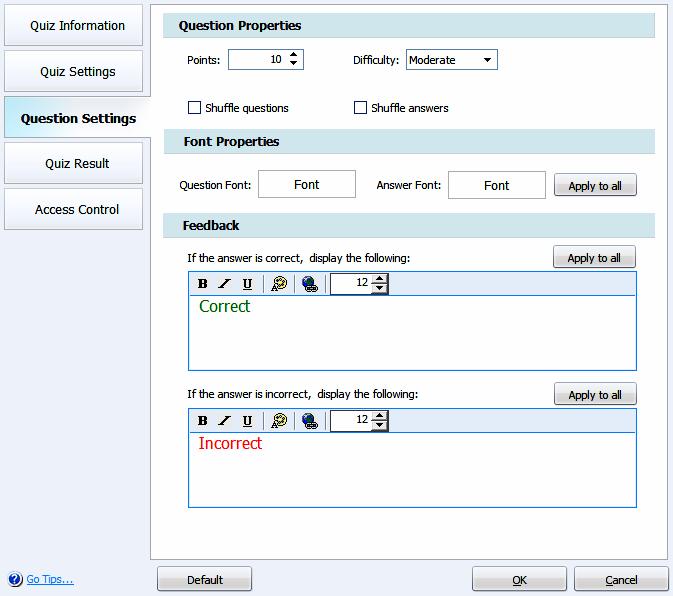Open font color palette in correct feedback editor

click(x=279, y=284)
